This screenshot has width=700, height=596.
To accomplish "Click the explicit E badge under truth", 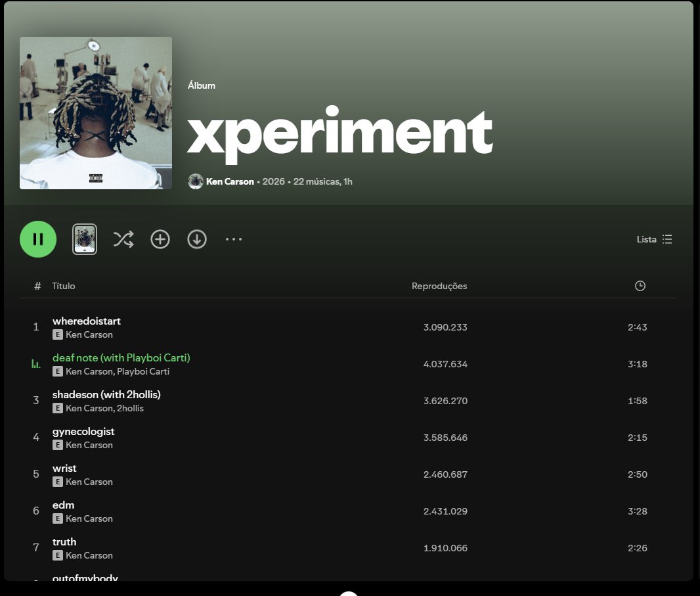I will pos(58,555).
